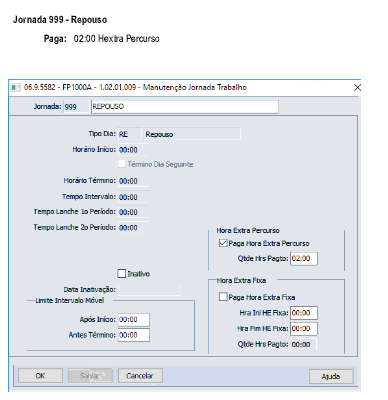Click the REPOUSO description field
This screenshot has width=388, height=400.
pos(185,107)
